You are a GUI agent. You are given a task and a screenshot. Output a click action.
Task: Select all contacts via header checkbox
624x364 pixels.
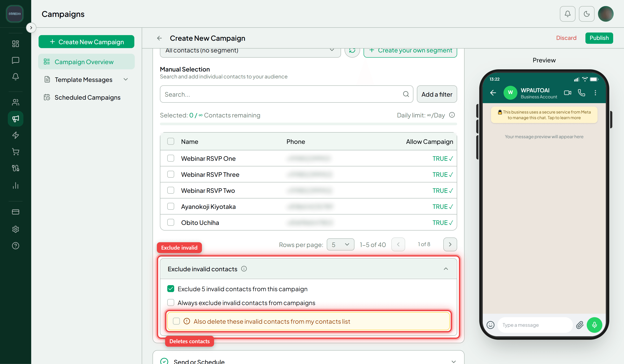(171, 141)
